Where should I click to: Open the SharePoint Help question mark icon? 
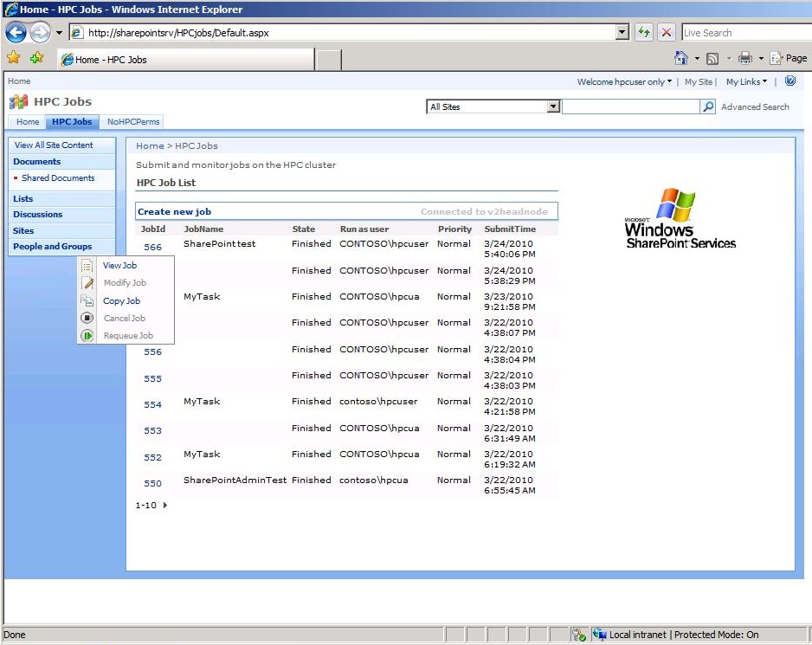click(x=789, y=81)
